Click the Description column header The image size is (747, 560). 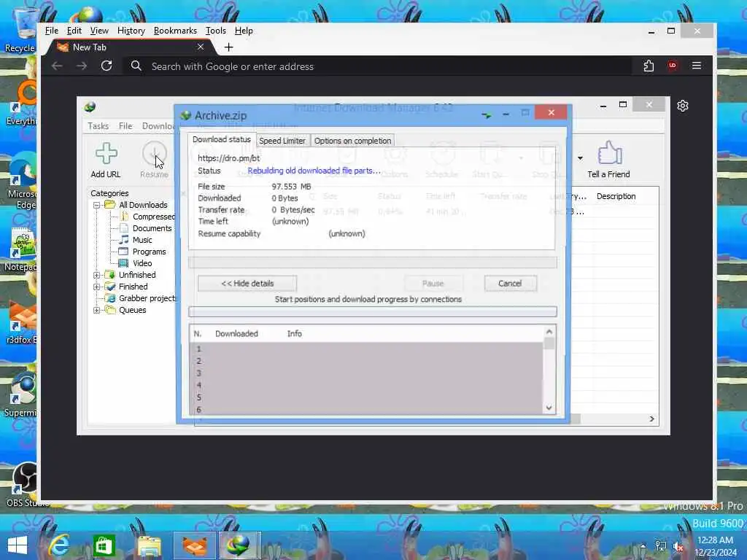click(x=616, y=196)
